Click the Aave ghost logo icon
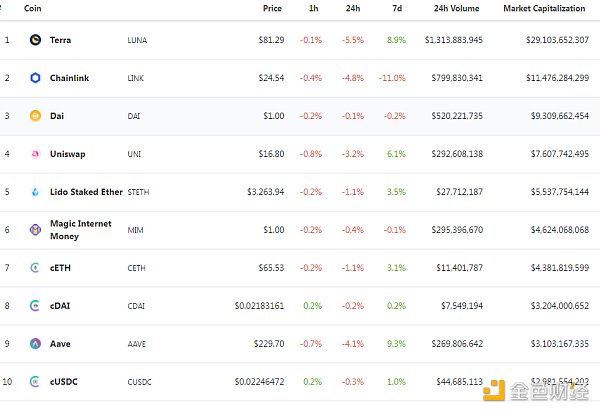 [x=35, y=344]
